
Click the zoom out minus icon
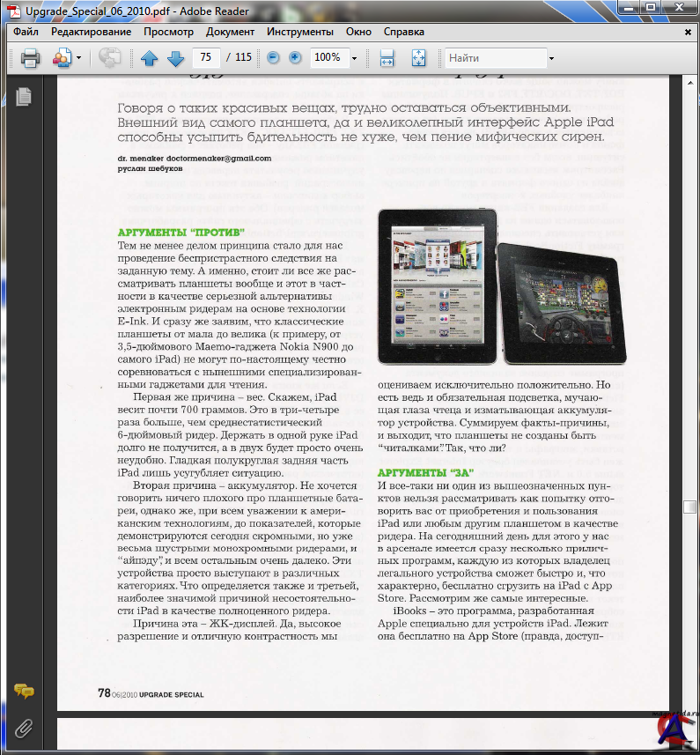273,58
